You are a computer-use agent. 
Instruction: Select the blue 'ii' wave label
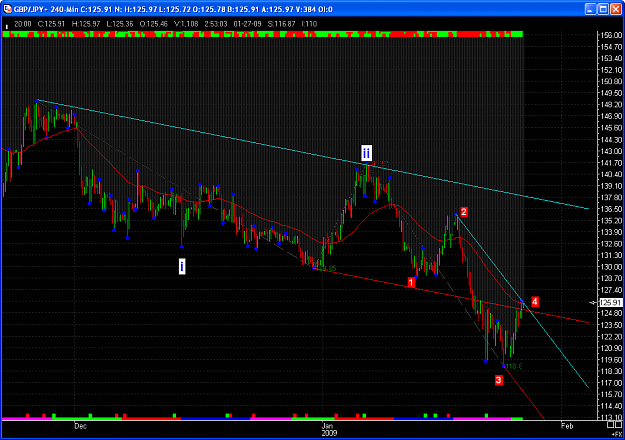(x=366, y=153)
